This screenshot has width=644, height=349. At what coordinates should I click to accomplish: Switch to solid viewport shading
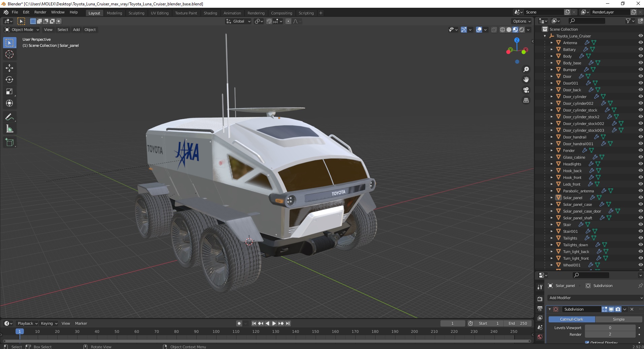click(509, 30)
